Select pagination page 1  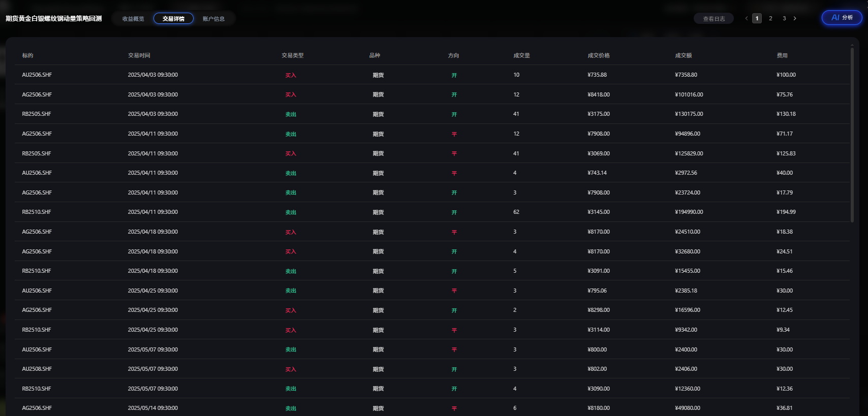point(757,18)
